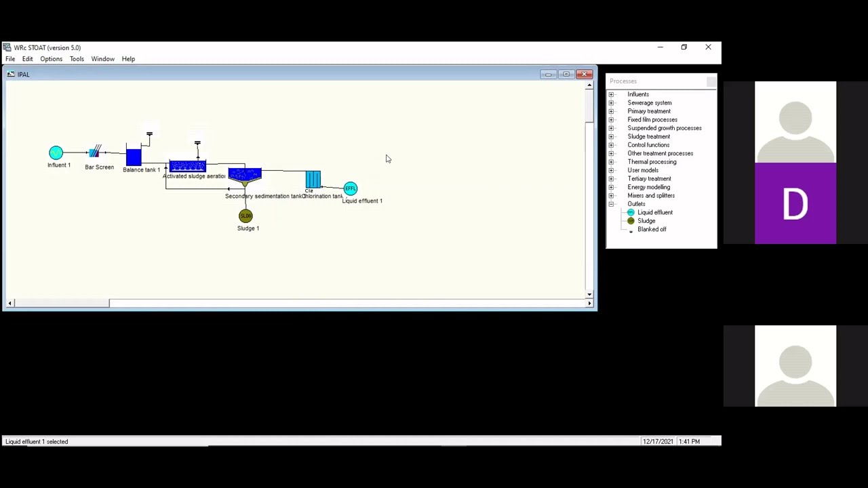The height and width of the screenshot is (488, 868).
Task: Click the 'Liquid effluent 1 selected' status text
Action: 37,442
